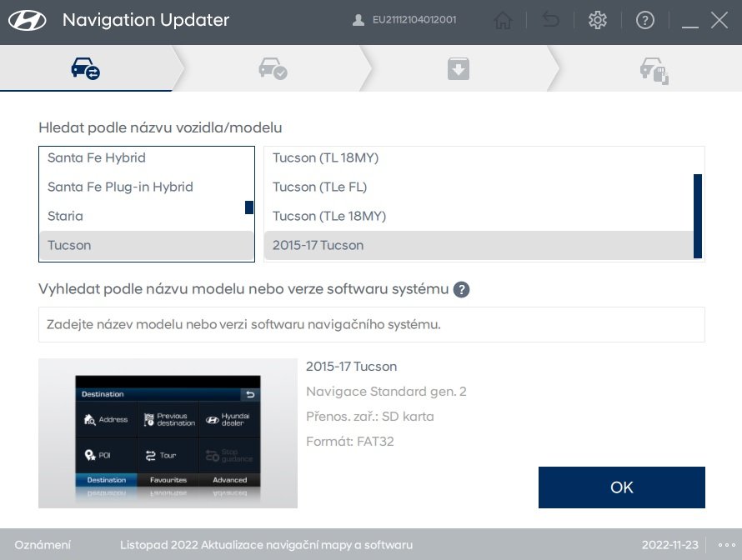This screenshot has height=560, width=742.
Task: Open help tooltip next to software search
Action: pyautogui.click(x=461, y=289)
